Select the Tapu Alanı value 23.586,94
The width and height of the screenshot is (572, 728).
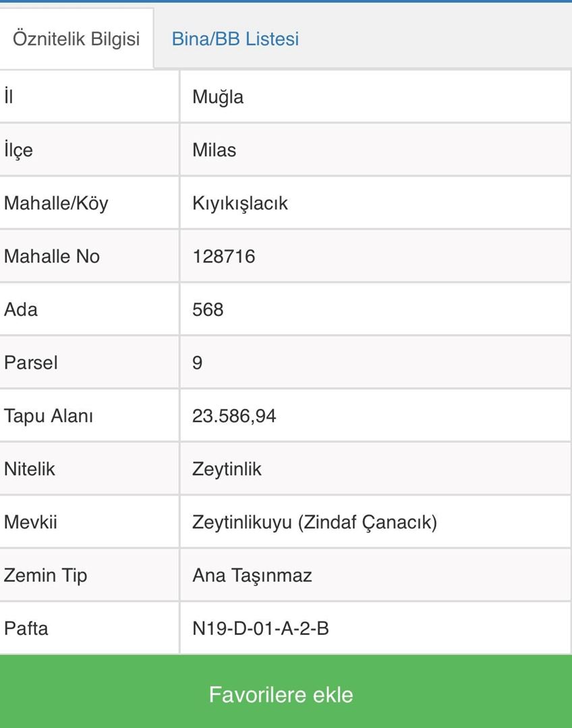click(234, 416)
